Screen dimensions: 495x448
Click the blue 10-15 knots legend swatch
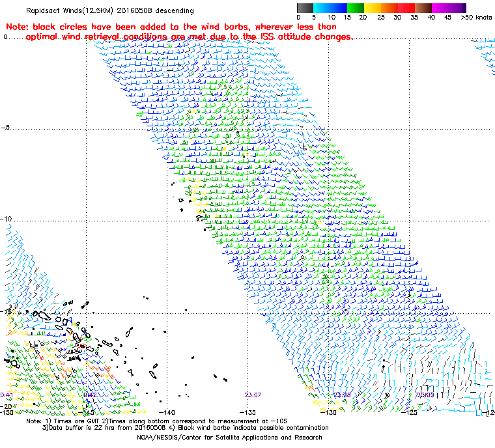click(339, 8)
